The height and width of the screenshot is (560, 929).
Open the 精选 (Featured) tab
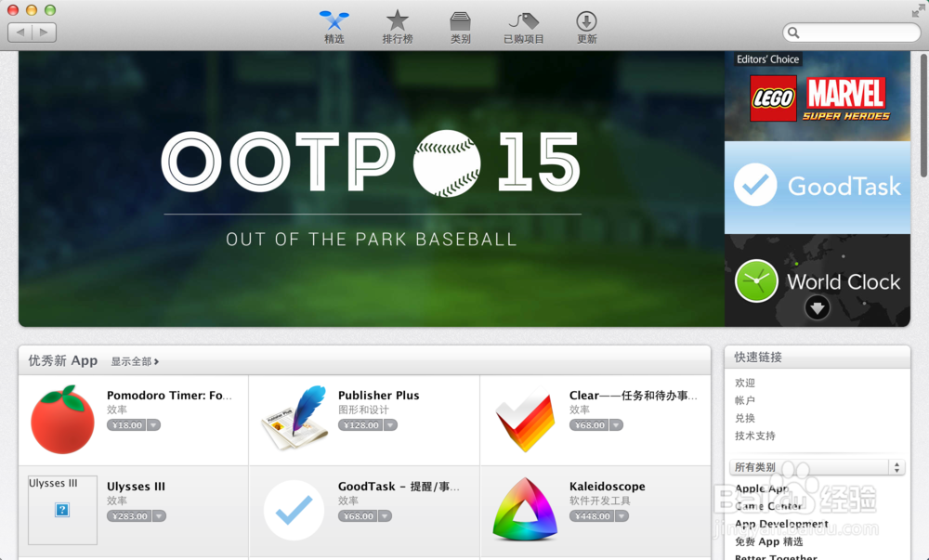(x=334, y=27)
